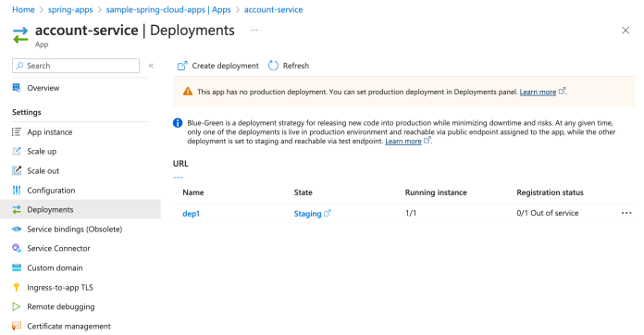Select Deployments in the sidebar
The width and height of the screenshot is (644, 335).
coord(80,209)
